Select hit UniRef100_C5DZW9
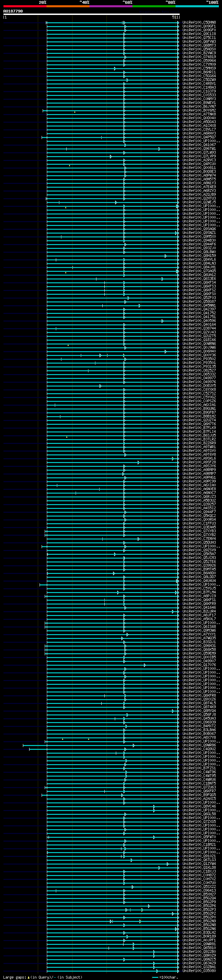The width and height of the screenshot is (222, 980). (x=199, y=80)
